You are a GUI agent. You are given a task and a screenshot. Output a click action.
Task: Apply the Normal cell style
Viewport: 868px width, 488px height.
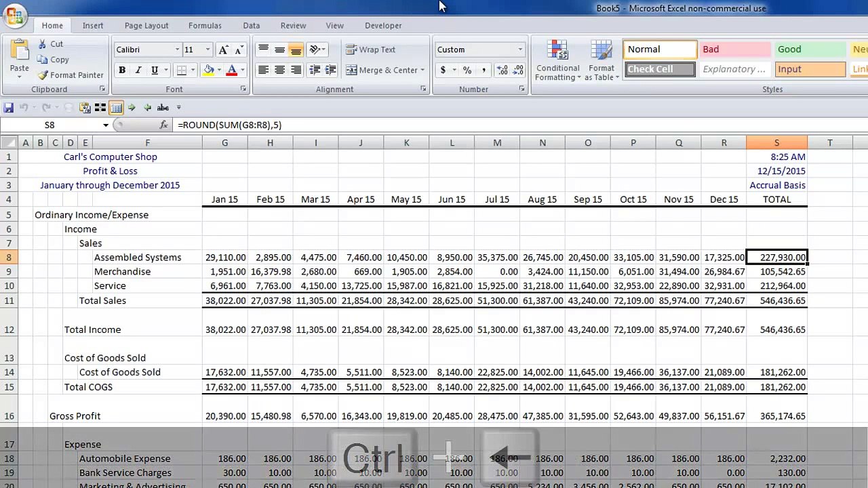click(660, 49)
